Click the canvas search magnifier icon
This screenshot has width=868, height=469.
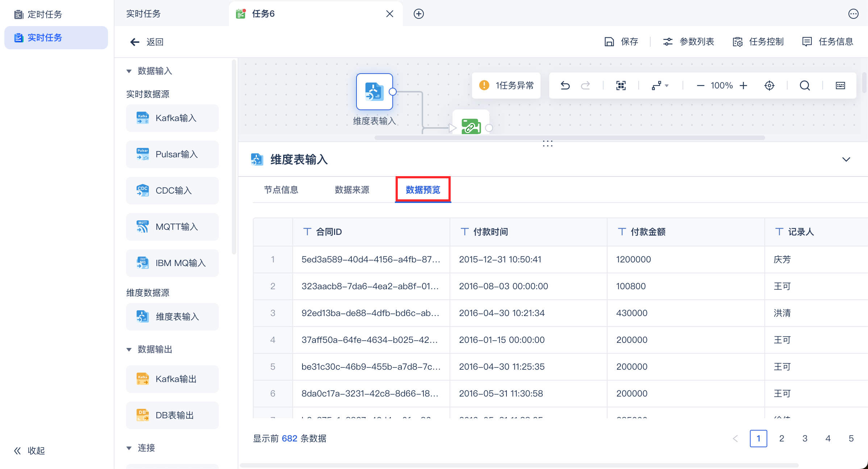click(805, 86)
